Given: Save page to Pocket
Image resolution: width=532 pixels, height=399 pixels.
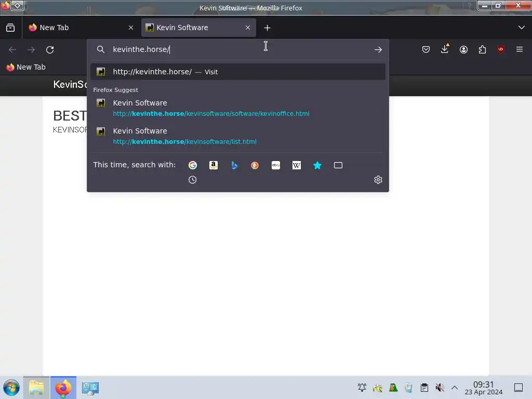Looking at the screenshot, I should [x=426, y=49].
